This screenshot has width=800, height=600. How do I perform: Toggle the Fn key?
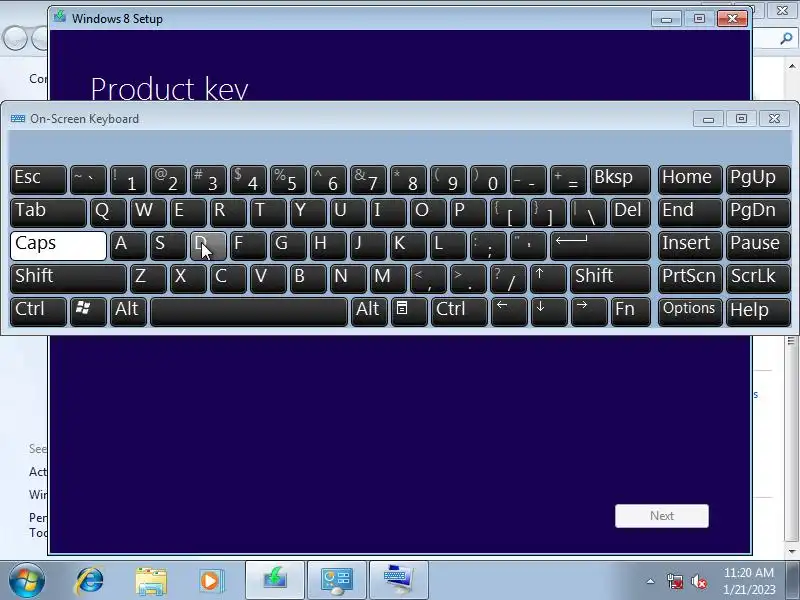(631, 311)
